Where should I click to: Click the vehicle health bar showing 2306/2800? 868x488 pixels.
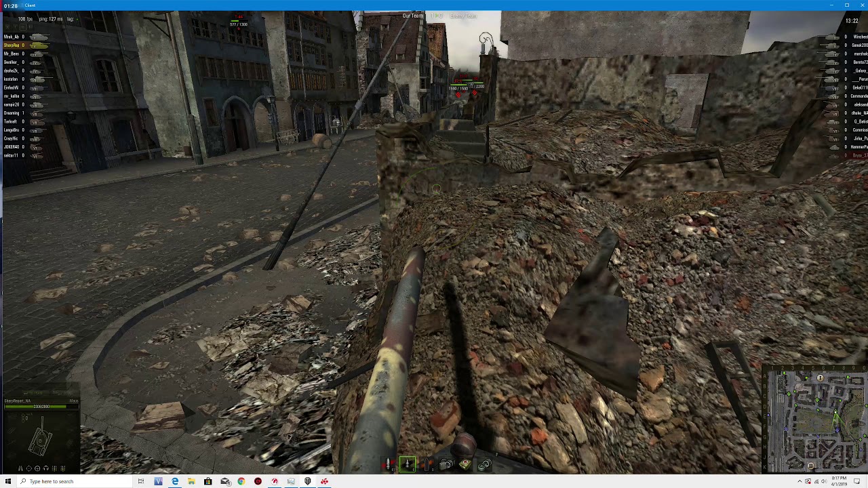[41, 407]
